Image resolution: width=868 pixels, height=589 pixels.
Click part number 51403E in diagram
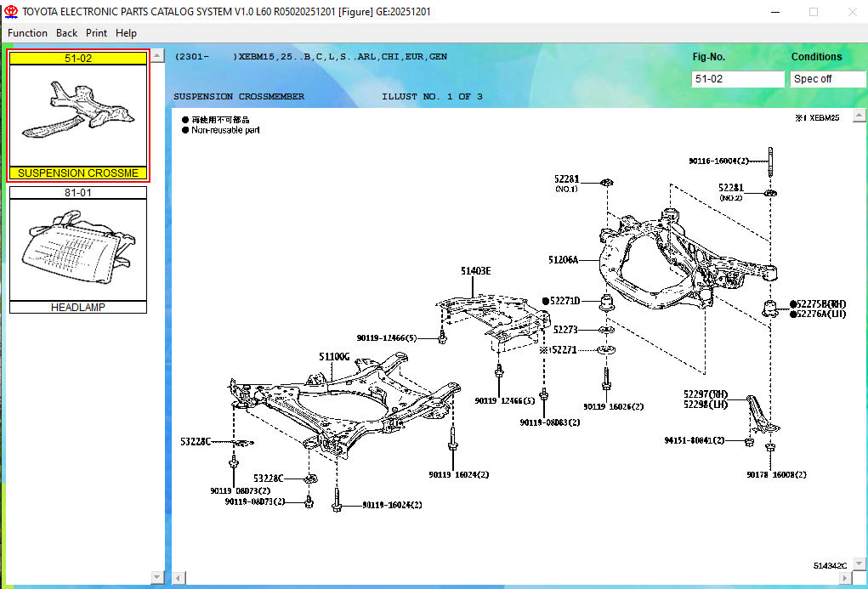point(475,271)
